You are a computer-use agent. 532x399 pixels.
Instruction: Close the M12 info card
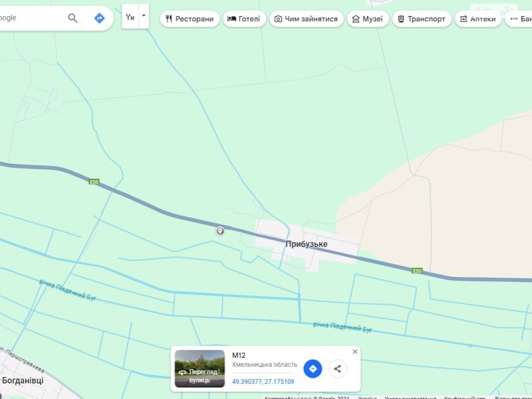[x=355, y=352]
